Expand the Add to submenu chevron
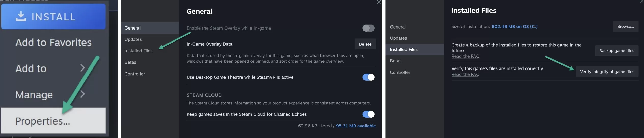The height and width of the screenshot is (138, 644). 82,68
